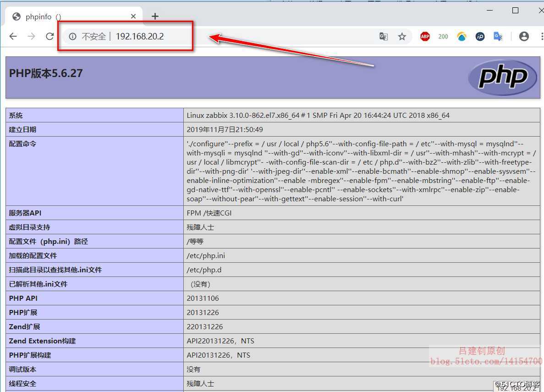Select the 配置命令 row label
Image resolution: width=544 pixels, height=392 pixels.
tap(22, 144)
